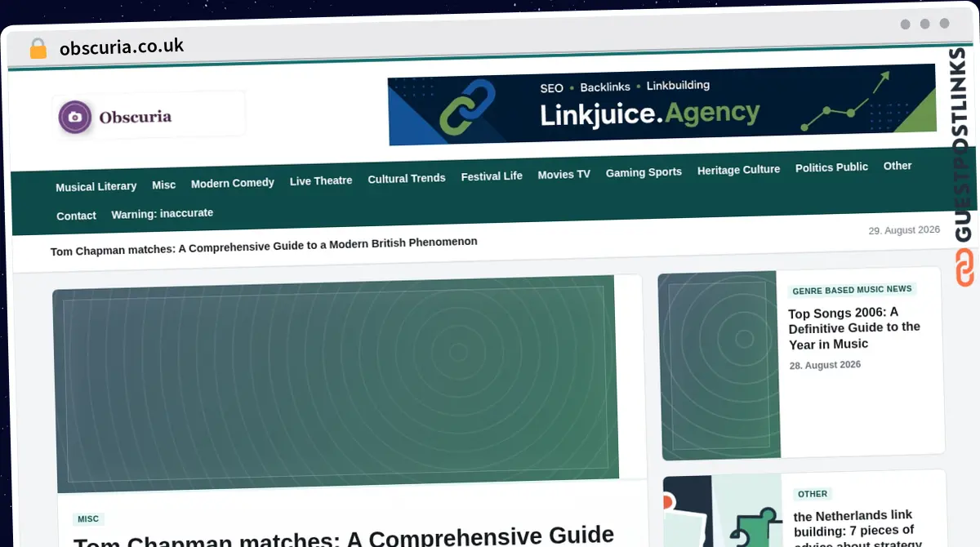
Task: Click the Obscuria camera logo icon
Action: point(75,117)
